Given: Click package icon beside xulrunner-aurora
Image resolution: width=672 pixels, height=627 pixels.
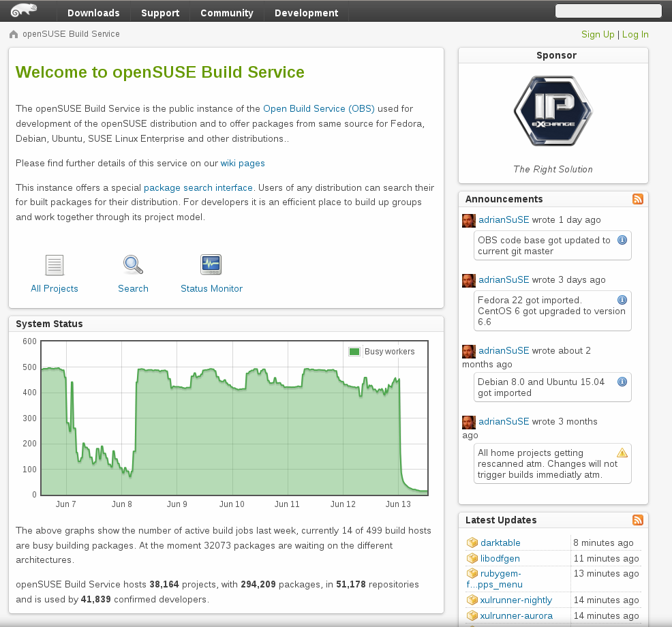Looking at the screenshot, I should point(472,615).
